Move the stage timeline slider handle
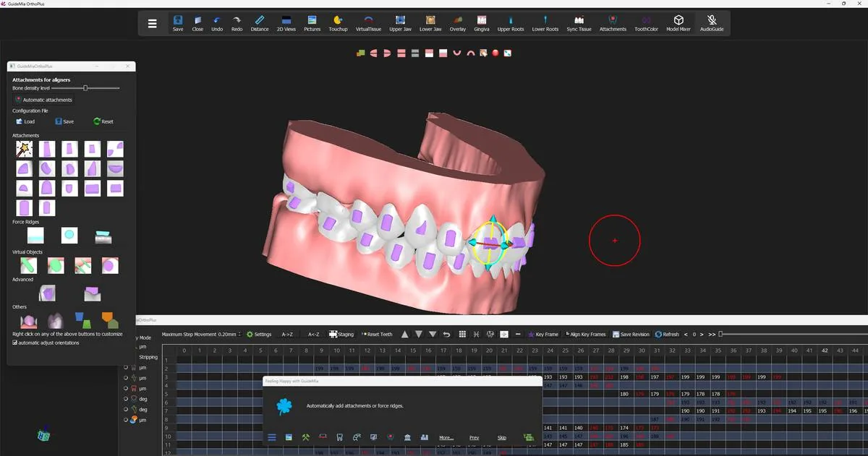Screen dimensions: 868x456 (x=720, y=334)
